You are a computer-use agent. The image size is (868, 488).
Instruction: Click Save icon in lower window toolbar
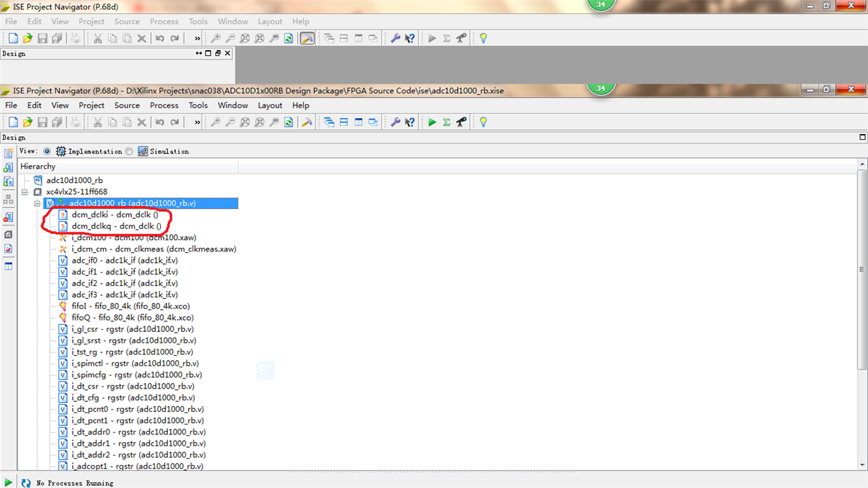pyautogui.click(x=42, y=122)
